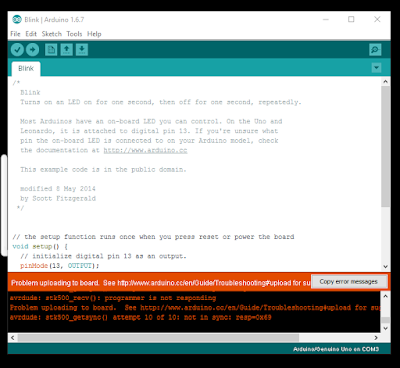Minimize the Arduino window
Image resolution: width=400 pixels, height=368 pixels.
pos(326,19)
